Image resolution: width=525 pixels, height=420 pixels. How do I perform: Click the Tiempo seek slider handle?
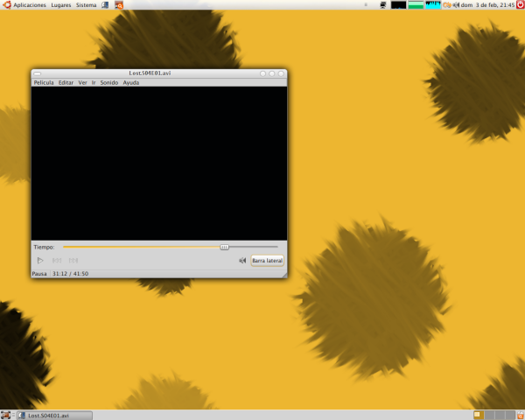[224, 247]
